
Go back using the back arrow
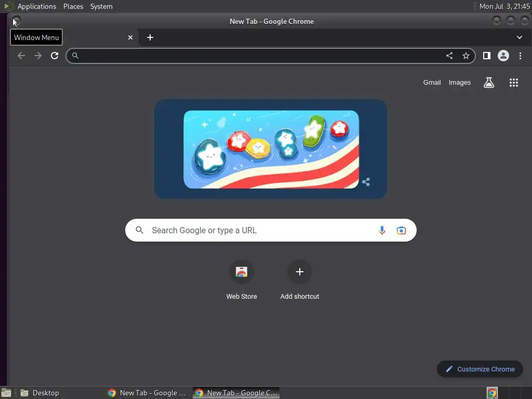click(x=21, y=56)
